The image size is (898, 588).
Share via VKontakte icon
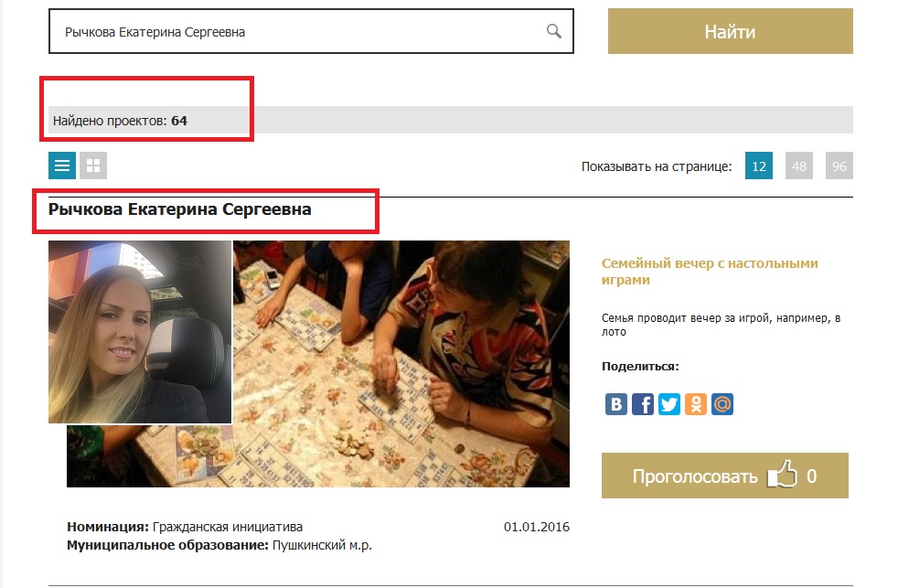pyautogui.click(x=616, y=404)
